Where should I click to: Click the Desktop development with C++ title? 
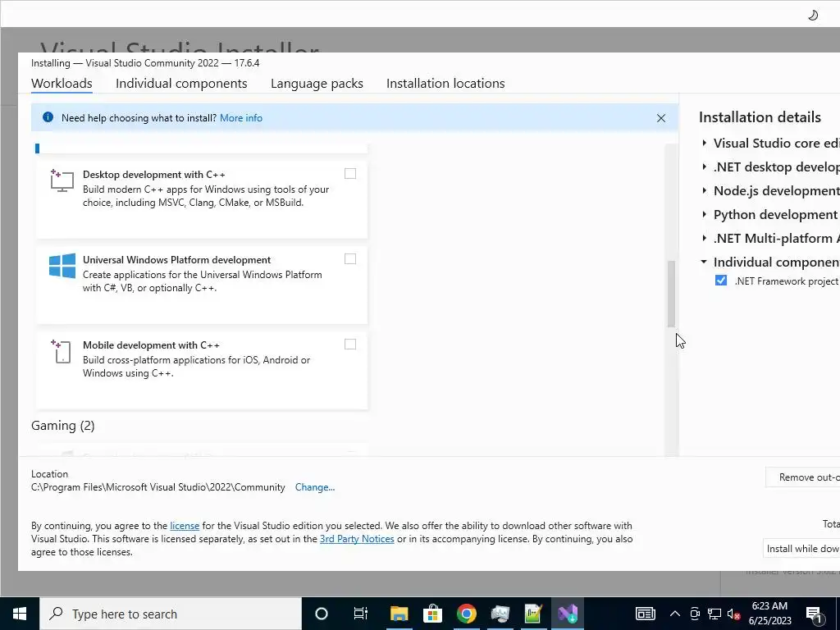click(x=153, y=175)
